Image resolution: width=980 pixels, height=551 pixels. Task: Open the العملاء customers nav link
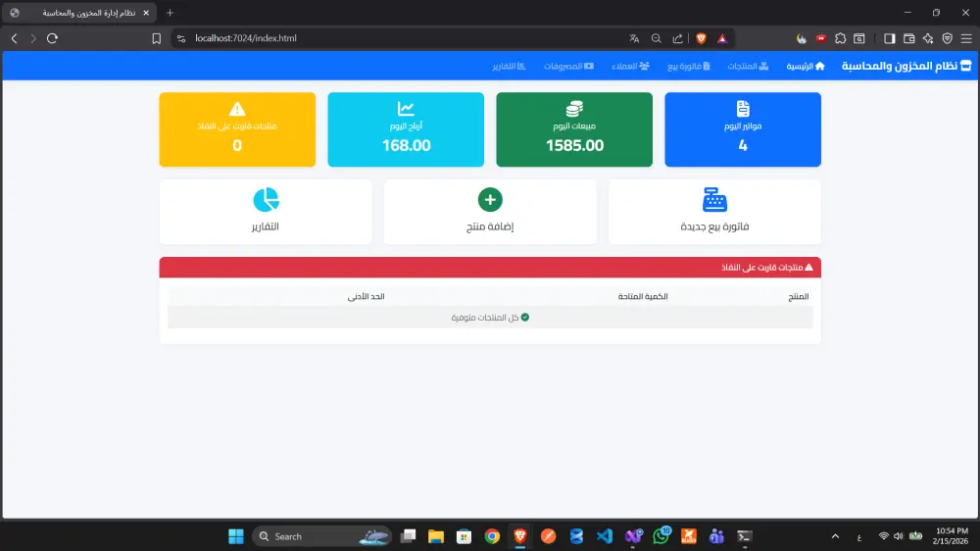pyautogui.click(x=630, y=67)
